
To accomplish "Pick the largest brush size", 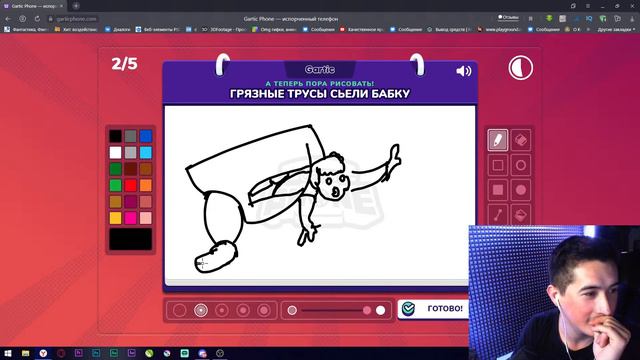I will 264,311.
